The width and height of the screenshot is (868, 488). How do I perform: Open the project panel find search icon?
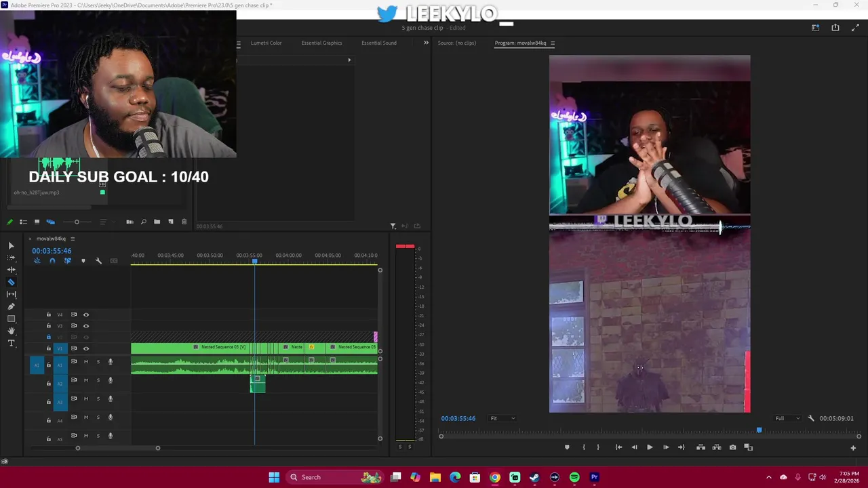pyautogui.click(x=143, y=222)
